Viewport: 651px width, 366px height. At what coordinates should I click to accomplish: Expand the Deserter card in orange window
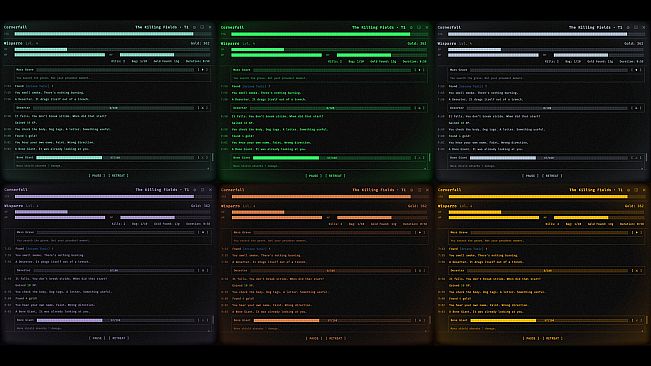[419, 271]
